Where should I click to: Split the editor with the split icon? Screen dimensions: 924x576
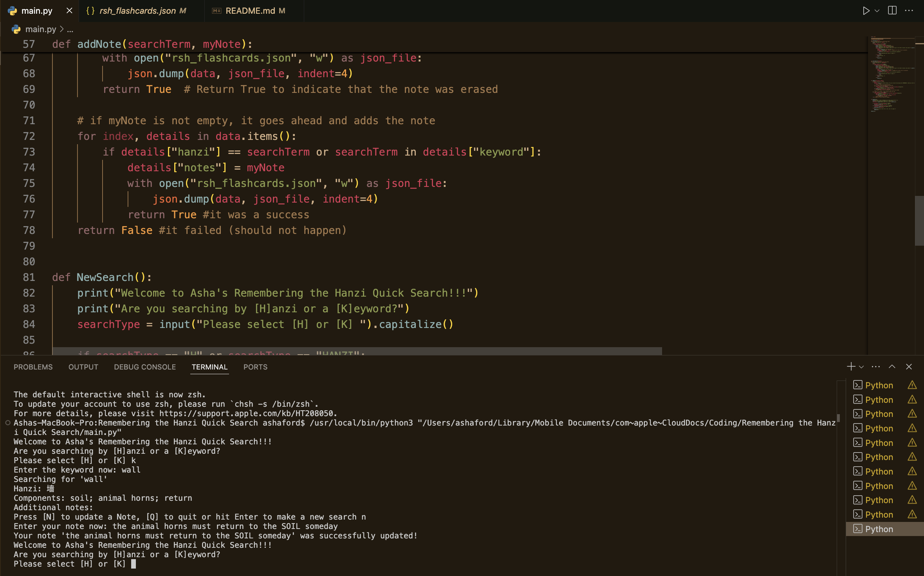coord(892,11)
